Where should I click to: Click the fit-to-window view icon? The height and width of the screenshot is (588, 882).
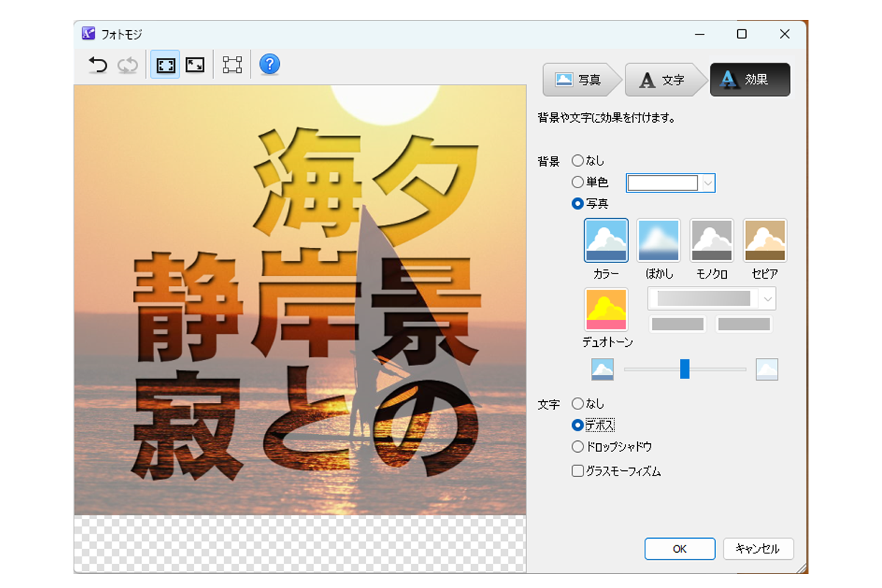165,65
